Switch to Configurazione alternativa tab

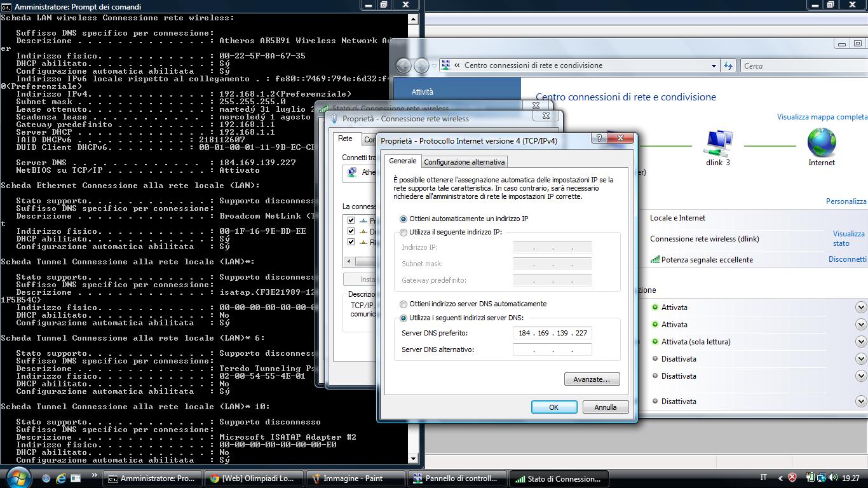(x=464, y=162)
